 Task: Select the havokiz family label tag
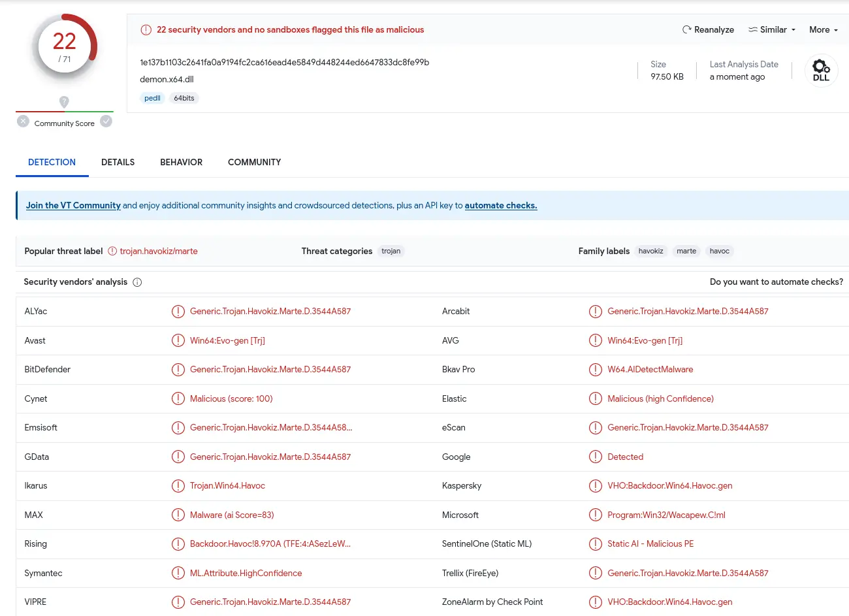(x=650, y=251)
